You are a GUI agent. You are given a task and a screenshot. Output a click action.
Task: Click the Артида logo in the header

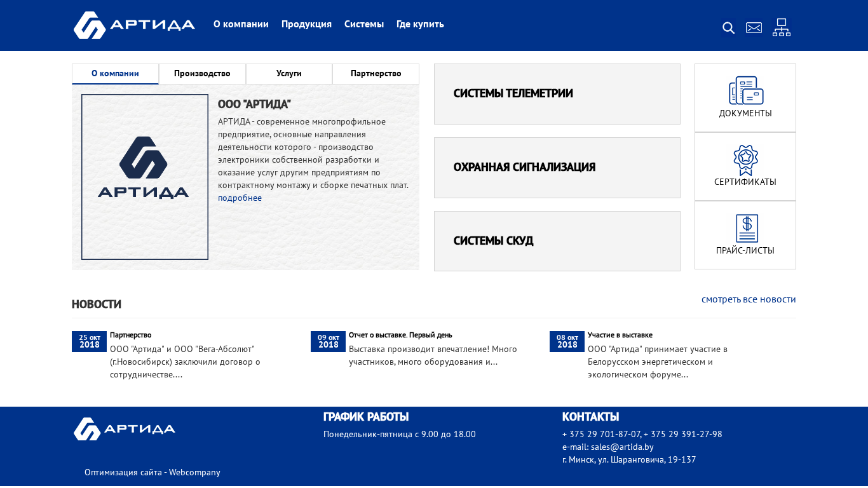tap(134, 25)
